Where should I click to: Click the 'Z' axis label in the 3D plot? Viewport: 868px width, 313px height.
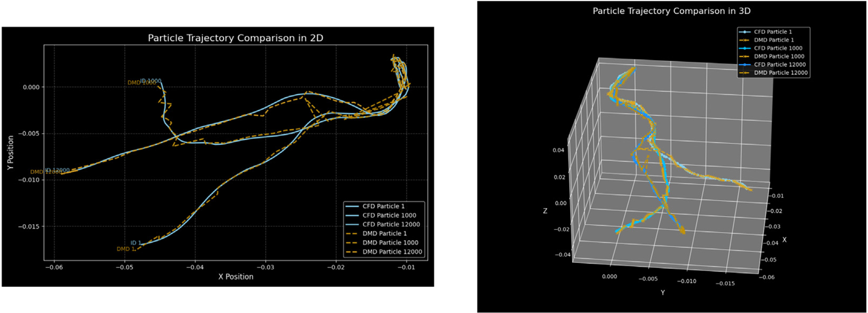pos(545,211)
